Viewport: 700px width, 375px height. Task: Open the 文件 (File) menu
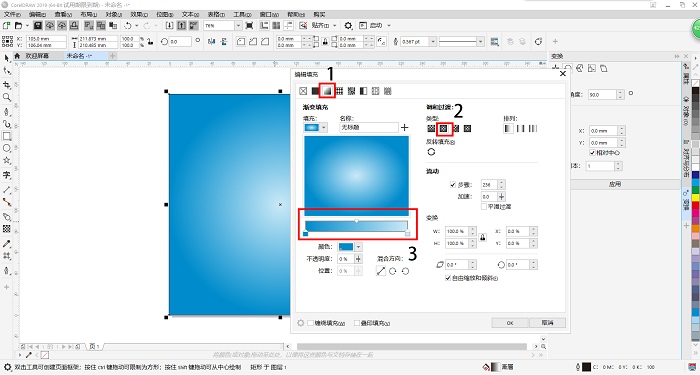(12, 15)
